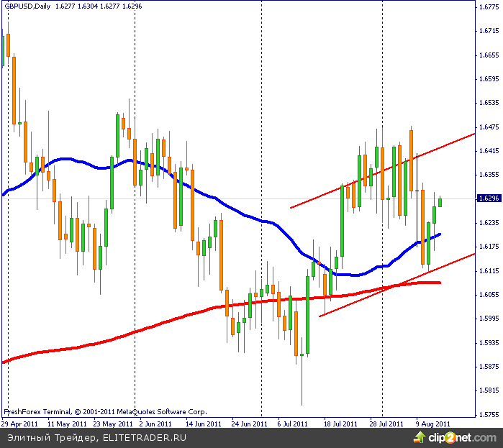Click the 1.6775 price scale label
The height and width of the screenshot is (448, 503).
489,7
